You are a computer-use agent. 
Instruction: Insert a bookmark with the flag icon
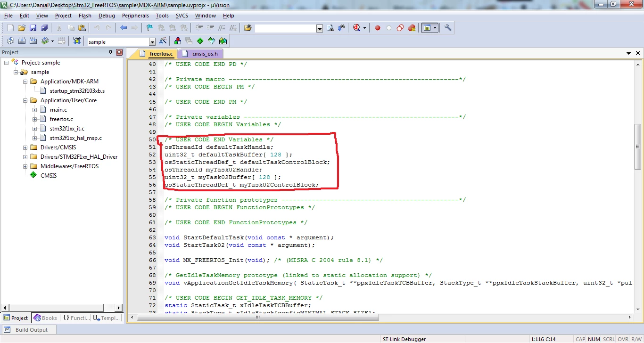tap(149, 28)
